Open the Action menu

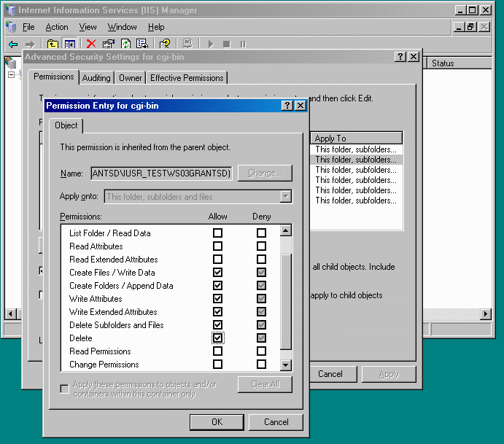(x=57, y=27)
